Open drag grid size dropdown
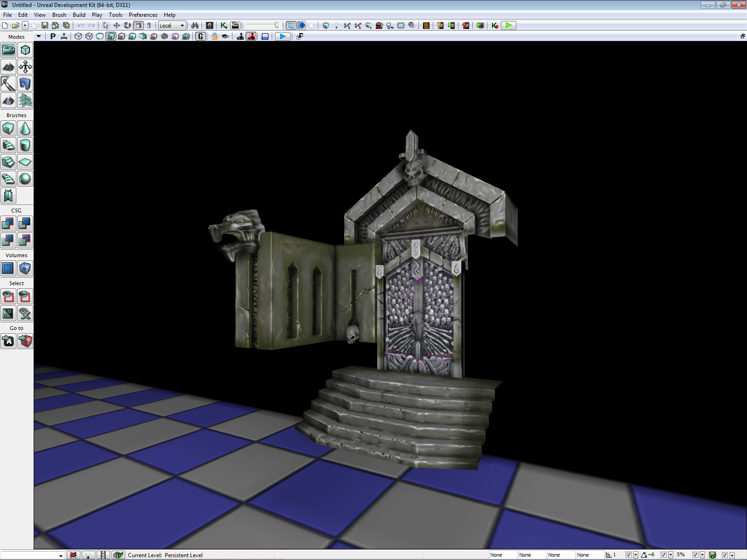This screenshot has height=560, width=747. pos(635,555)
